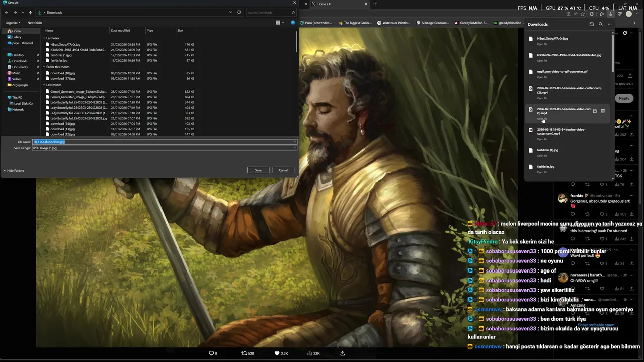Viewport: 644px width, 362px height.
Task: Open file link under fasfdsfas.jpg in the Downloads panel
Action: coord(542,172)
